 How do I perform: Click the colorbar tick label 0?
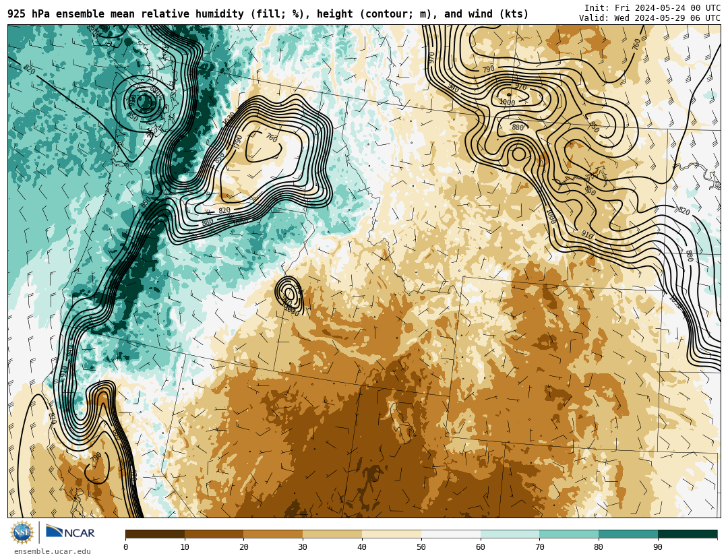click(126, 547)
